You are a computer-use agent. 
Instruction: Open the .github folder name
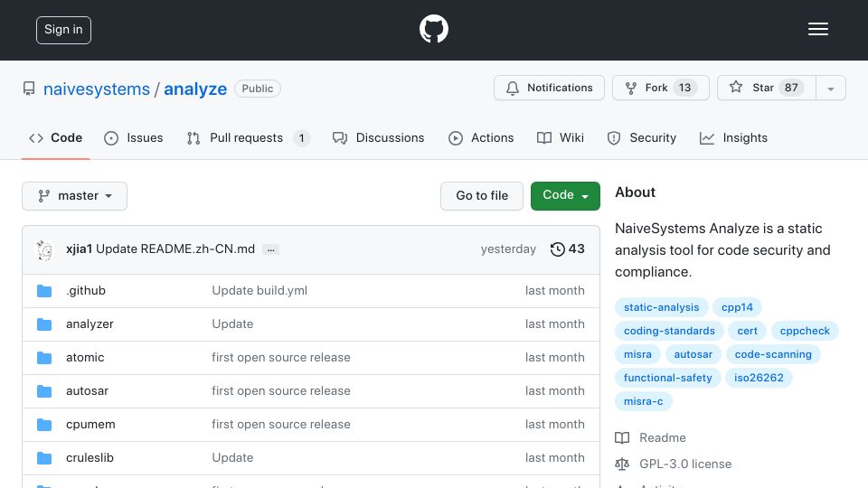click(86, 290)
